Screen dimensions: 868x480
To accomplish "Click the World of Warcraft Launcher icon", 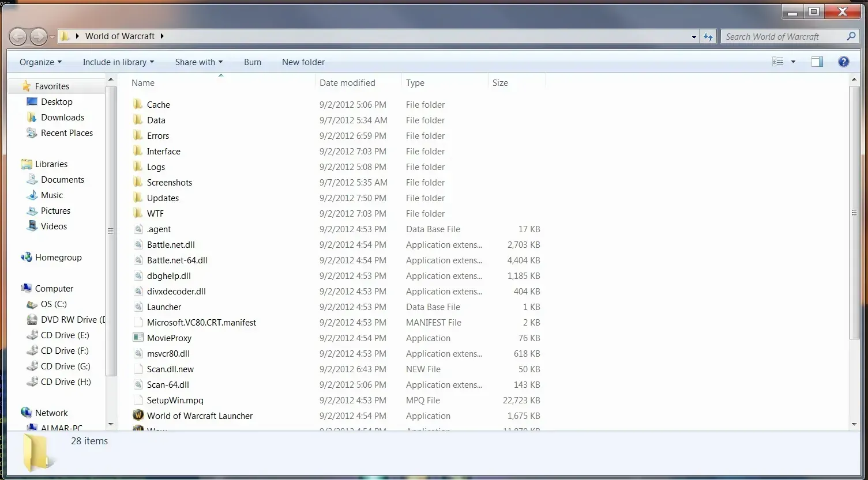I will click(x=138, y=415).
